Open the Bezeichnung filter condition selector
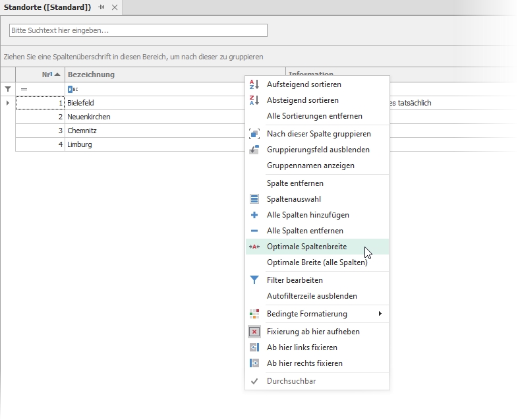 72,89
